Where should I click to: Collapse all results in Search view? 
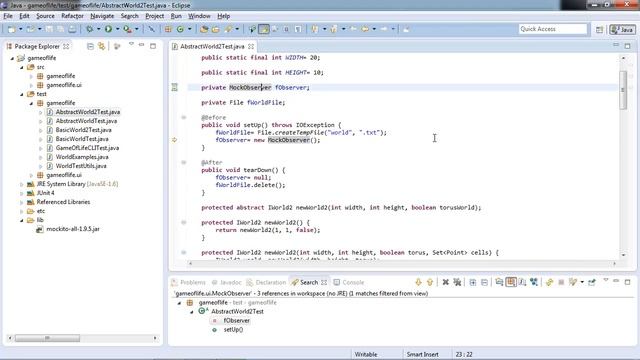[484, 282]
